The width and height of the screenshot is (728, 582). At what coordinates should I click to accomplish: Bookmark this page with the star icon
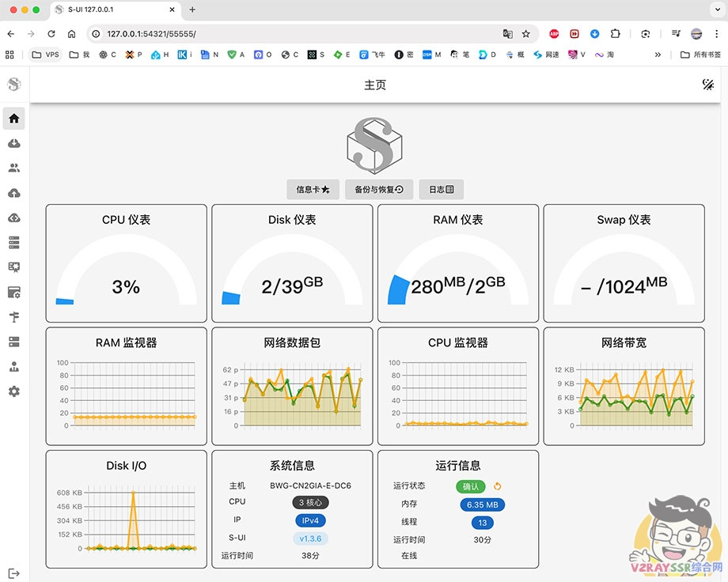pyautogui.click(x=526, y=34)
